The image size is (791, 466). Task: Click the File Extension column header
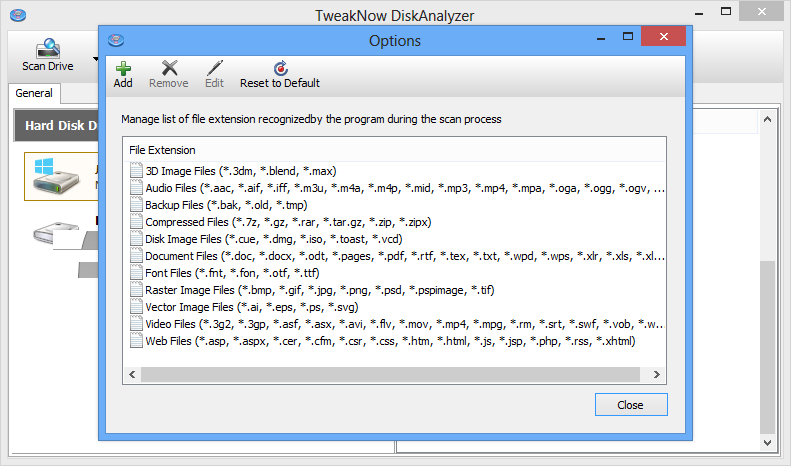coord(394,150)
